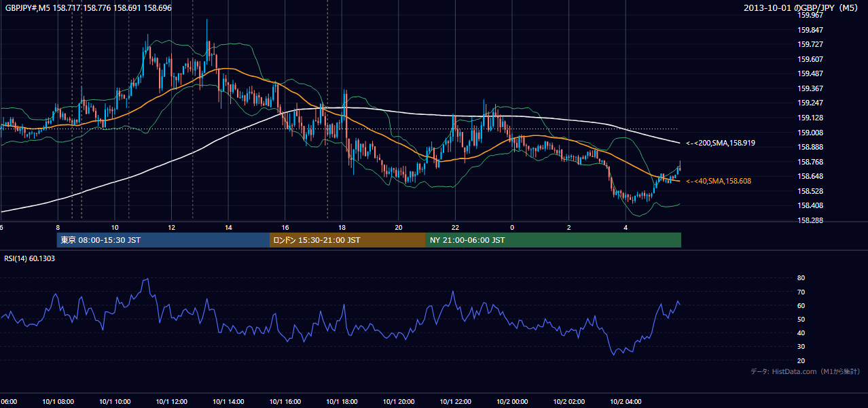Click RSI scale value 60
The width and height of the screenshot is (868, 408).
(801, 305)
